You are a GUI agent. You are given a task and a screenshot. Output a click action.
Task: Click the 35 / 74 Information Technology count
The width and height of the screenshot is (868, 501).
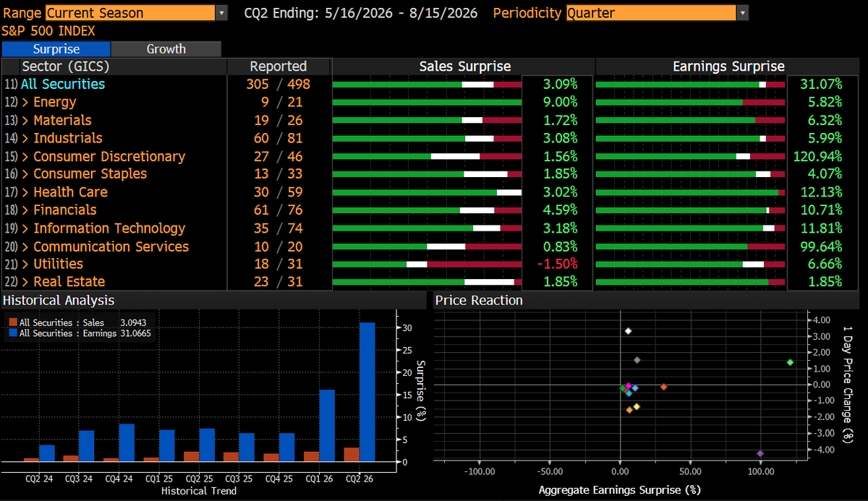pyautogui.click(x=278, y=228)
